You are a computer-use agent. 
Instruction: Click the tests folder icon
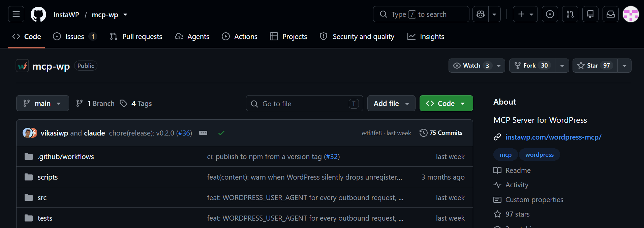(x=29, y=218)
